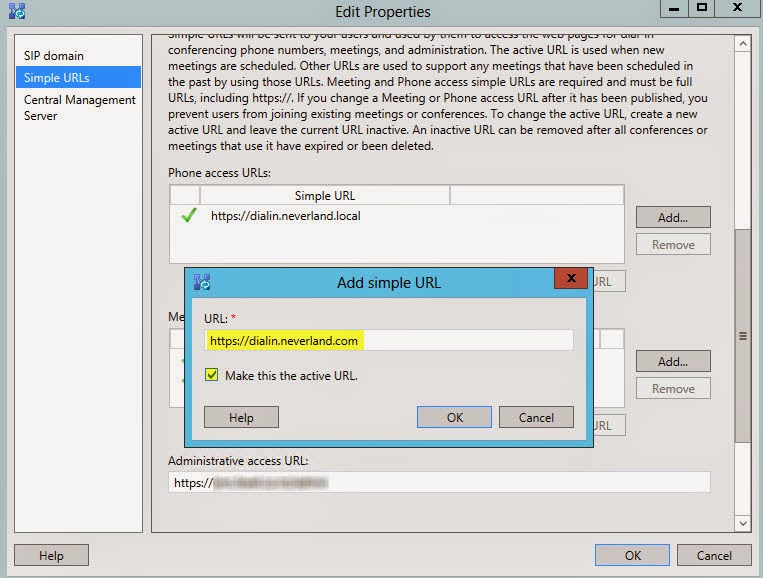
Task: Click the main Help button at bottom left
Action: click(51, 555)
